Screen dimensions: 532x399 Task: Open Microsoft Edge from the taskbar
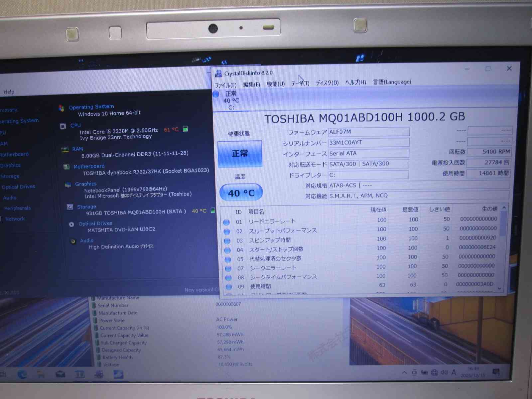tap(22, 375)
